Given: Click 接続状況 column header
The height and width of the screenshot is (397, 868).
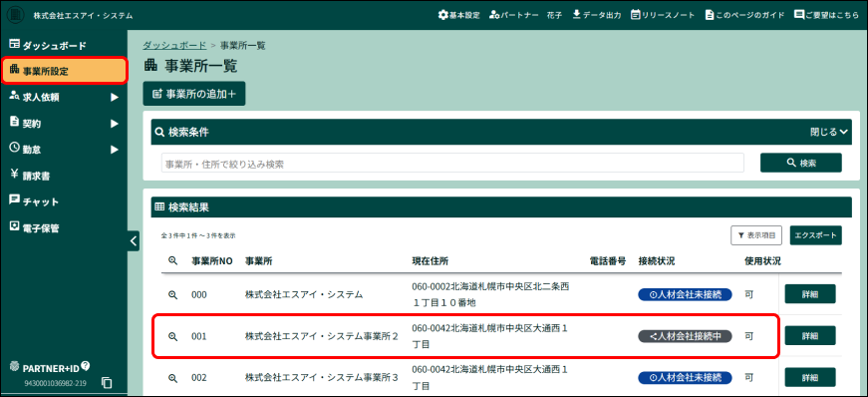Looking at the screenshot, I should click(x=656, y=261).
